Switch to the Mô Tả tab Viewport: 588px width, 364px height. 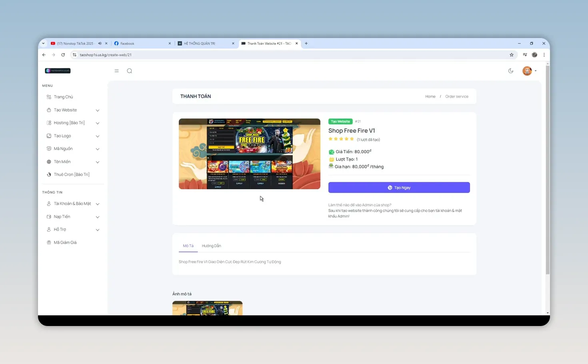pos(188,246)
